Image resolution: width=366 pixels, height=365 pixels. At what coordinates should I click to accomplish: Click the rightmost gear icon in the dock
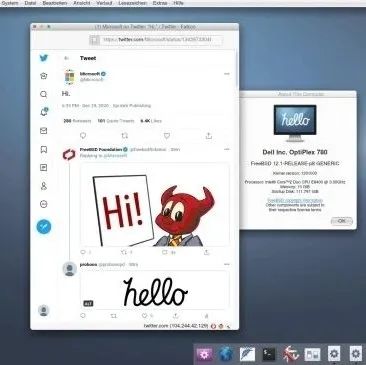[356, 354]
